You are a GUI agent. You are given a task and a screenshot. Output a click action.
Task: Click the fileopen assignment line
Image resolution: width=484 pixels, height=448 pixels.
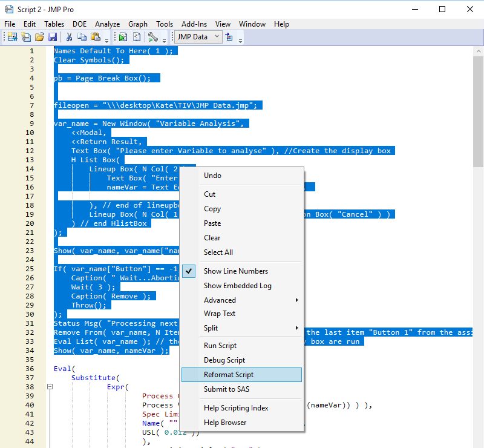(155, 105)
